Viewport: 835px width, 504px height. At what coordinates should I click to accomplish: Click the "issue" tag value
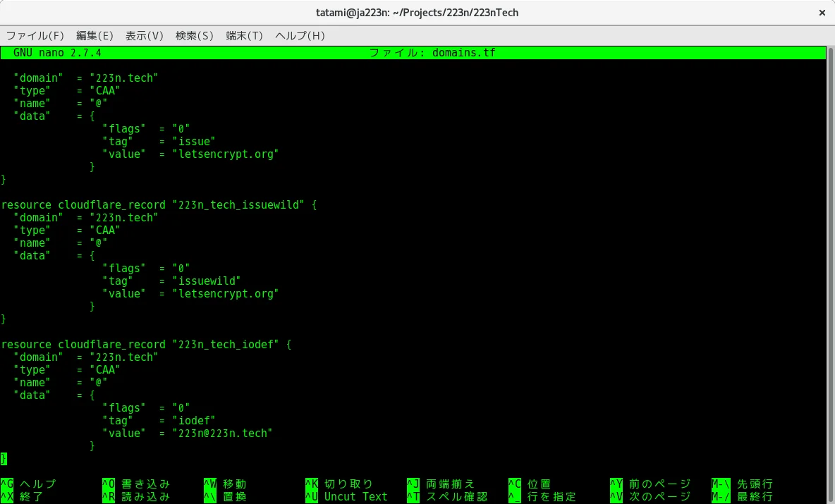coord(194,142)
